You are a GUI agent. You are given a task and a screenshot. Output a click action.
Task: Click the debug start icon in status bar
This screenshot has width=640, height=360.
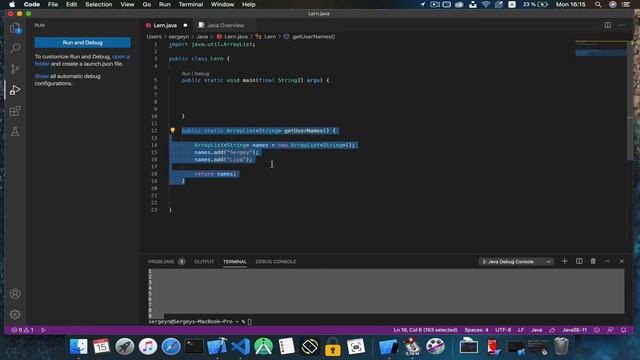(x=43, y=330)
